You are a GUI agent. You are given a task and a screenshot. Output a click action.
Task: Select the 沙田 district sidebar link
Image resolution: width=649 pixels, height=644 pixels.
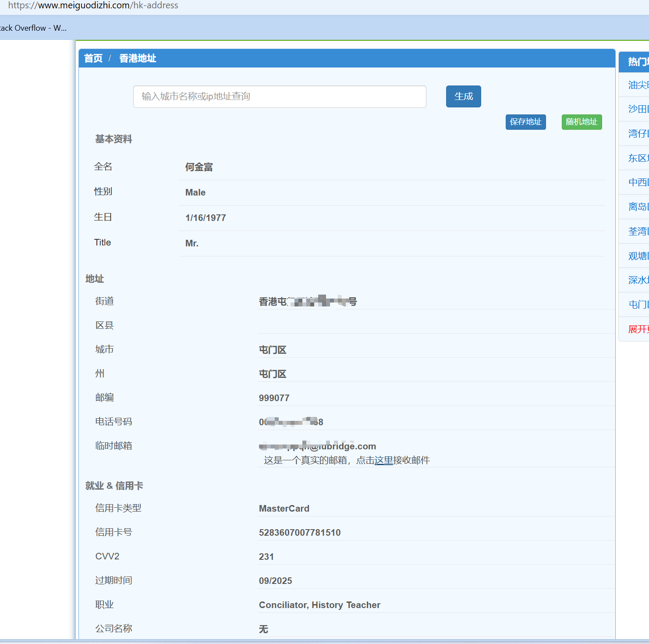[638, 109]
